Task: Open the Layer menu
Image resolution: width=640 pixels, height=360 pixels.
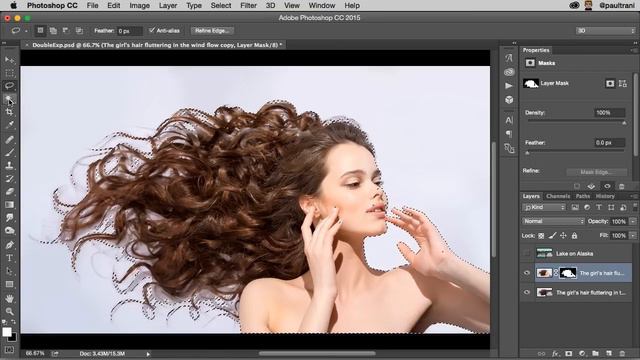Action: tap(168, 6)
